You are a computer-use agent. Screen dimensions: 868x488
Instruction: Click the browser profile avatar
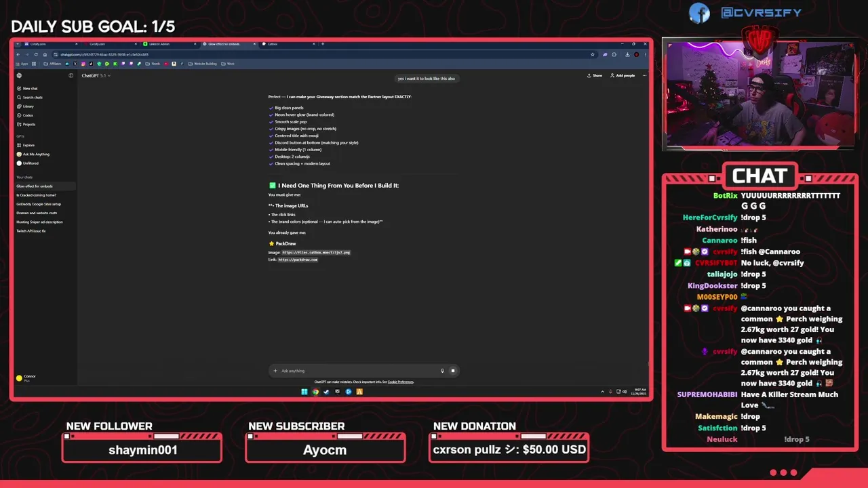(x=636, y=54)
